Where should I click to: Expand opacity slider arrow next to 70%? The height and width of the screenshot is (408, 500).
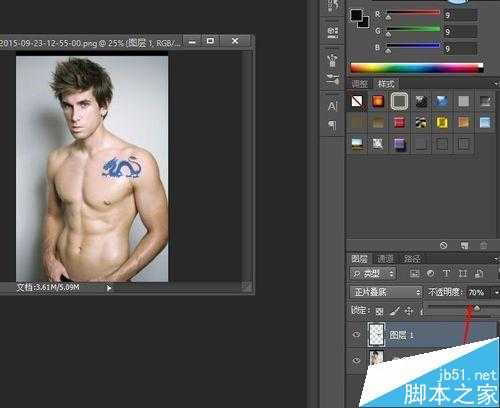496,293
